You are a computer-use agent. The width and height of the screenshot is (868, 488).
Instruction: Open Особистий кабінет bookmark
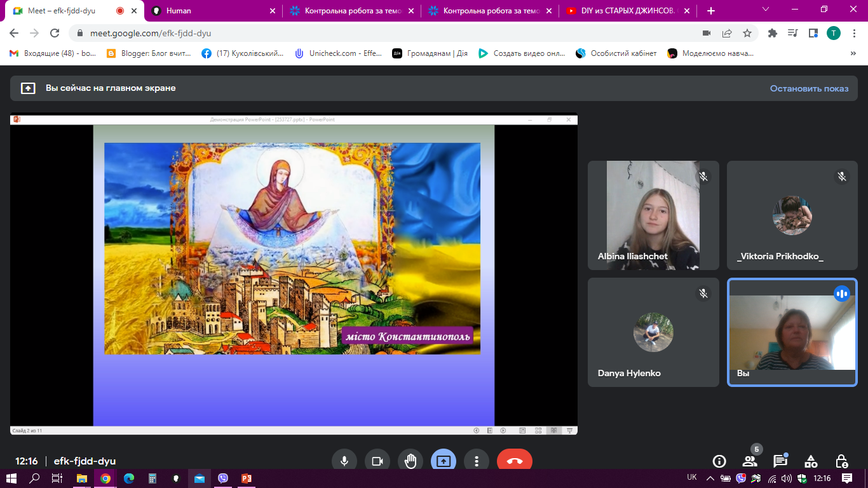tap(616, 53)
